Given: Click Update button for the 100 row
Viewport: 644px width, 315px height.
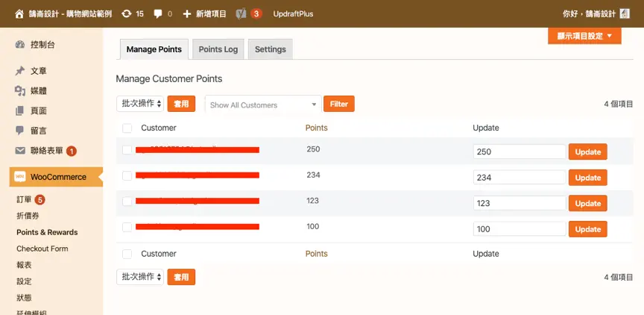Looking at the screenshot, I should tap(588, 229).
